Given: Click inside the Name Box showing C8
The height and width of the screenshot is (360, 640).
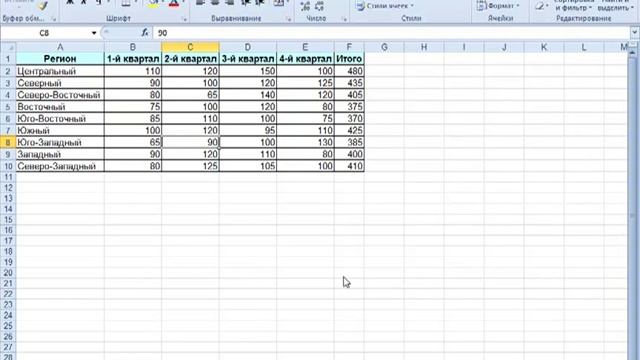Looking at the screenshot, I should click(44, 33).
